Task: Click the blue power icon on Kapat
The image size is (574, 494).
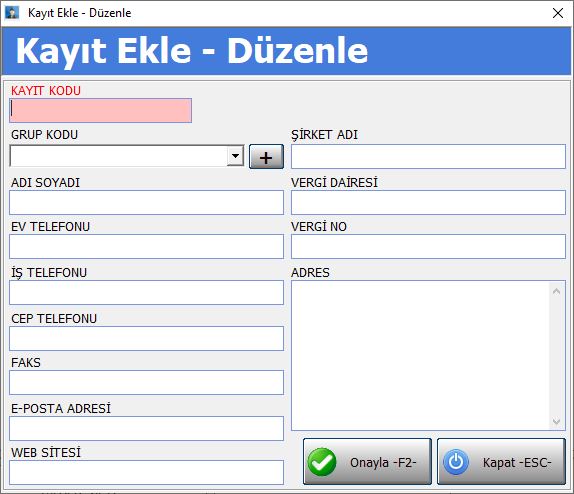Action: pyautogui.click(x=456, y=462)
